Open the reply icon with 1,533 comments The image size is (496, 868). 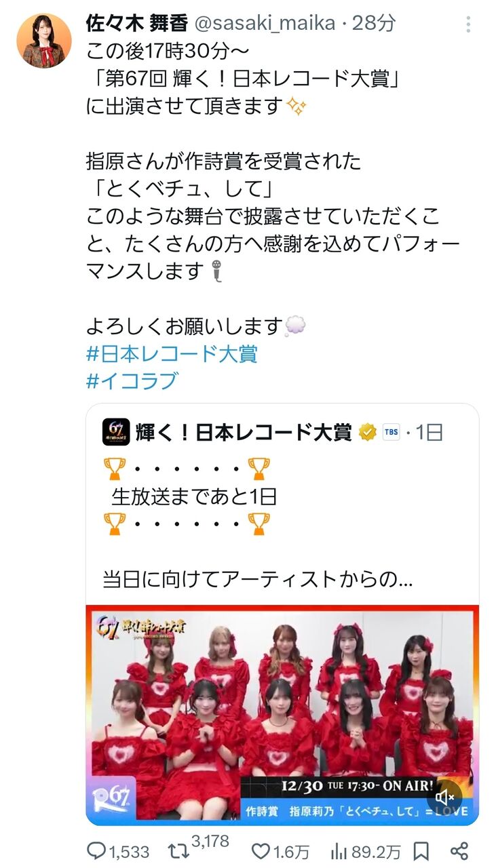tap(98, 850)
